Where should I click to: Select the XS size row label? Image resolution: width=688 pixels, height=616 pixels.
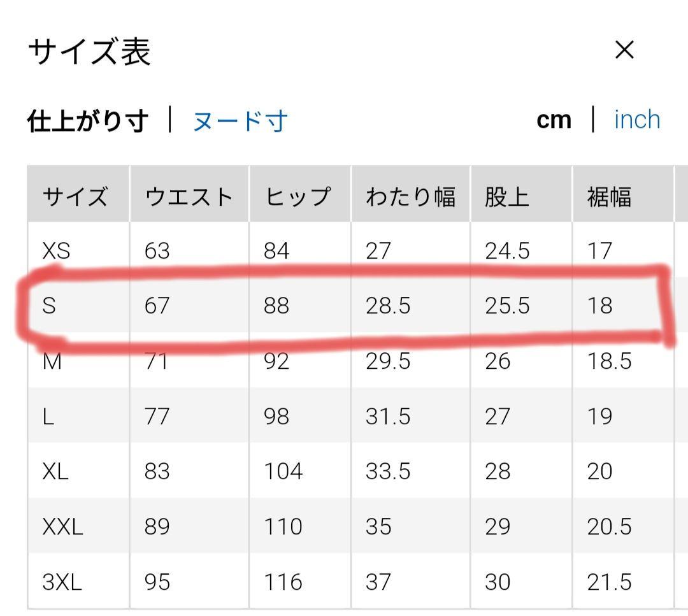click(56, 251)
